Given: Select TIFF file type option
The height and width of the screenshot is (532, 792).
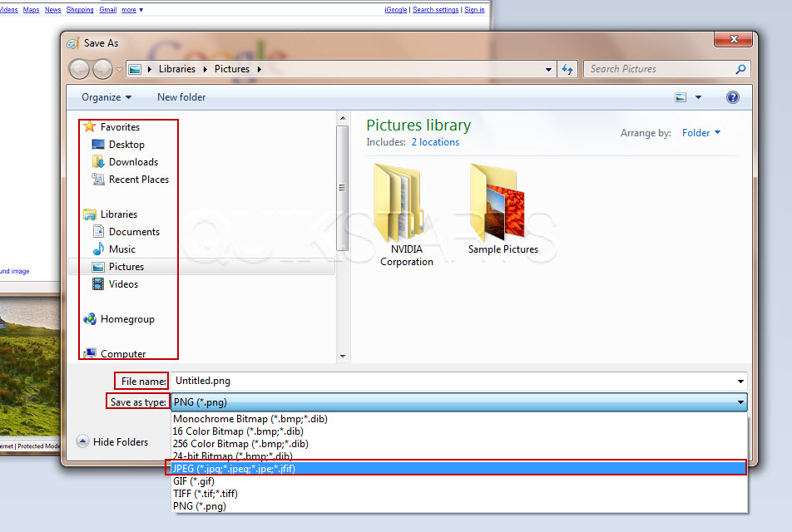Looking at the screenshot, I should point(459,494).
